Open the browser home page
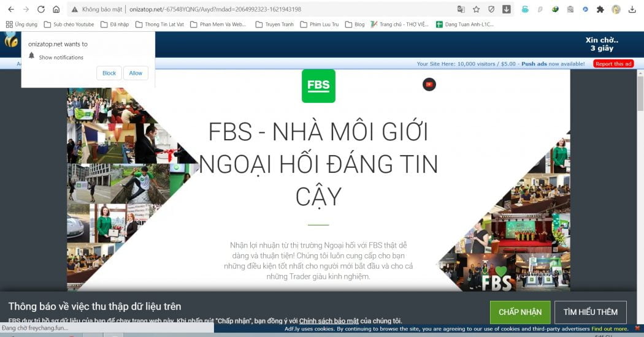The width and height of the screenshot is (644, 337). coord(56,9)
